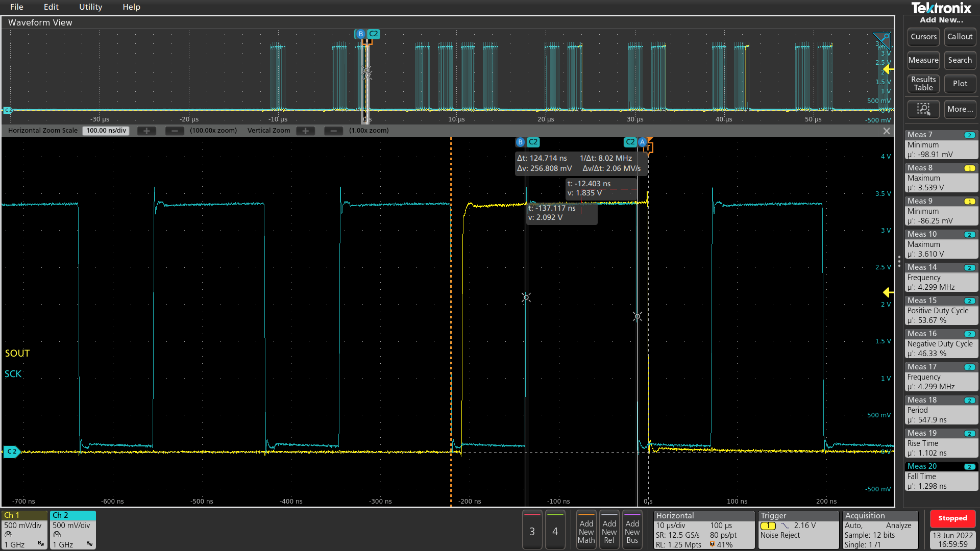Toggle the Stopped acquisition button

click(x=952, y=518)
